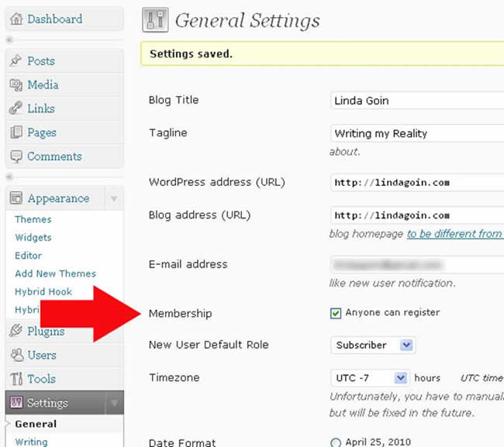The image size is (504, 447).
Task: Click the Media icon in sidebar
Action: pos(16,85)
